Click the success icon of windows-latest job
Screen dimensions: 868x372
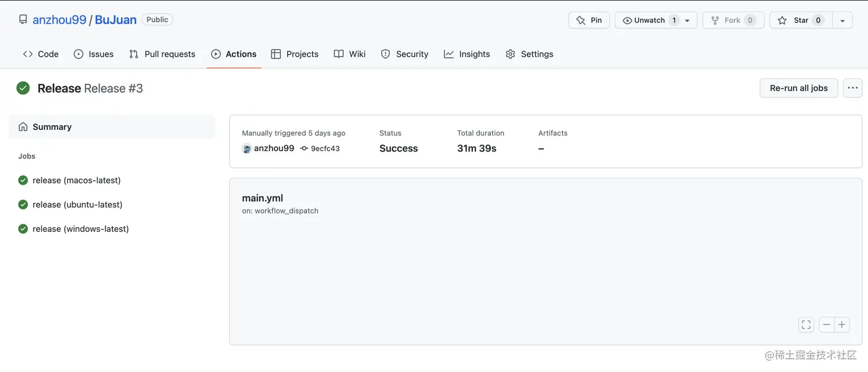(23, 228)
